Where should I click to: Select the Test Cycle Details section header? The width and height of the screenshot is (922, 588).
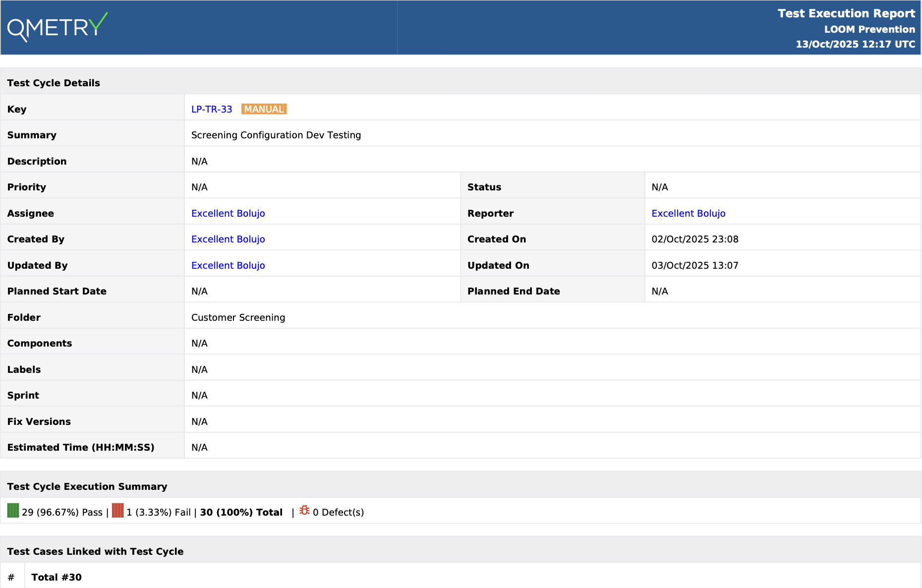(x=54, y=83)
